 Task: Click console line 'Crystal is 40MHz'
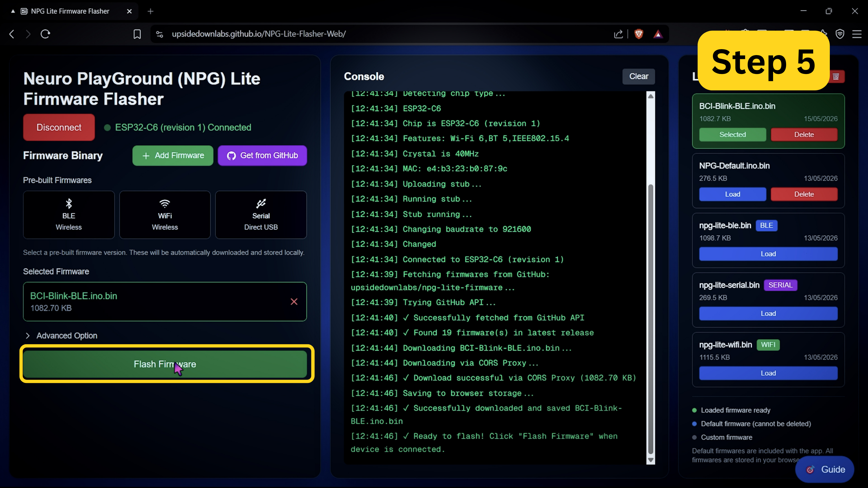click(415, 154)
